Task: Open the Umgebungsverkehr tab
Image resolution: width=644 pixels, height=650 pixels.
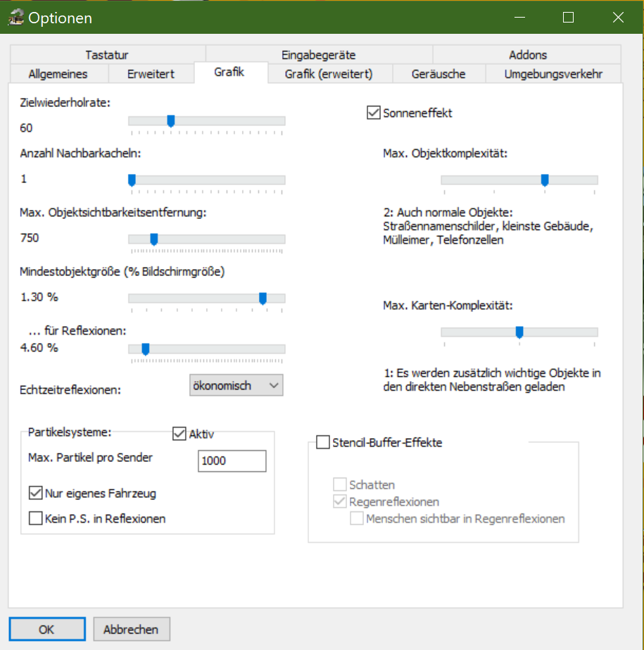Action: pos(553,74)
